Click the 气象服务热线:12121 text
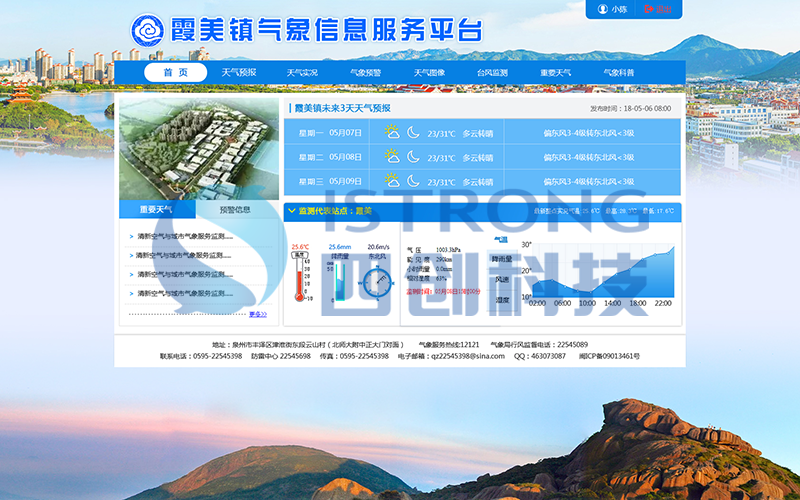The image size is (800, 500). [x=449, y=345]
